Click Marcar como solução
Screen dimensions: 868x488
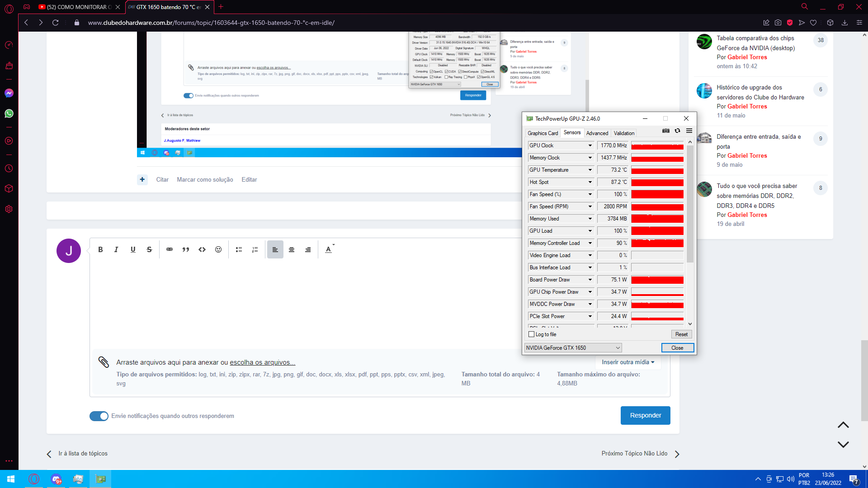[205, 180]
